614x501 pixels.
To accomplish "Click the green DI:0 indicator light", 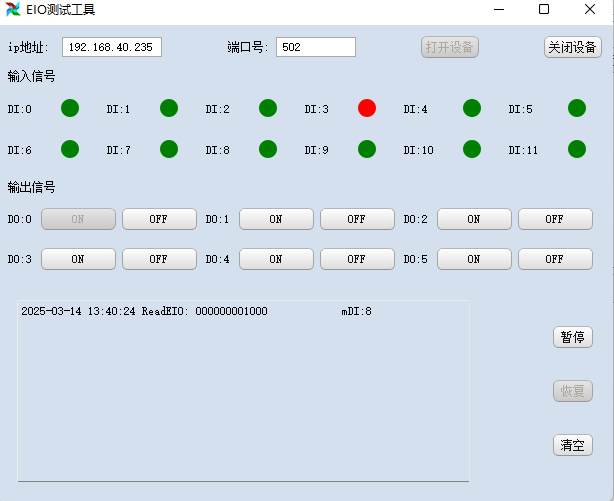I will click(70, 108).
